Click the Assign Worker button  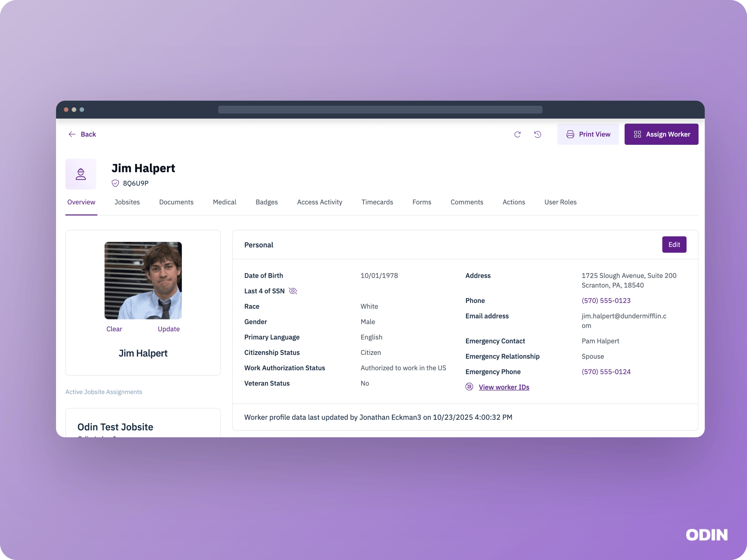point(661,134)
